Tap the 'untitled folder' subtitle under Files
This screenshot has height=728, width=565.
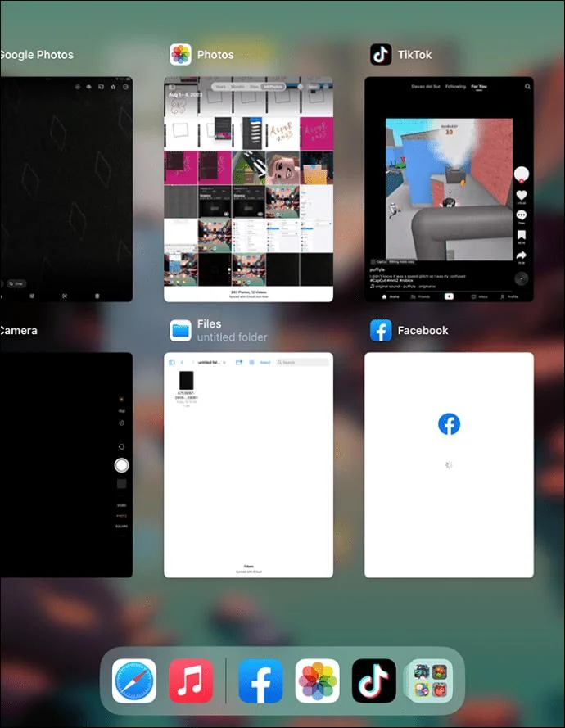232,337
